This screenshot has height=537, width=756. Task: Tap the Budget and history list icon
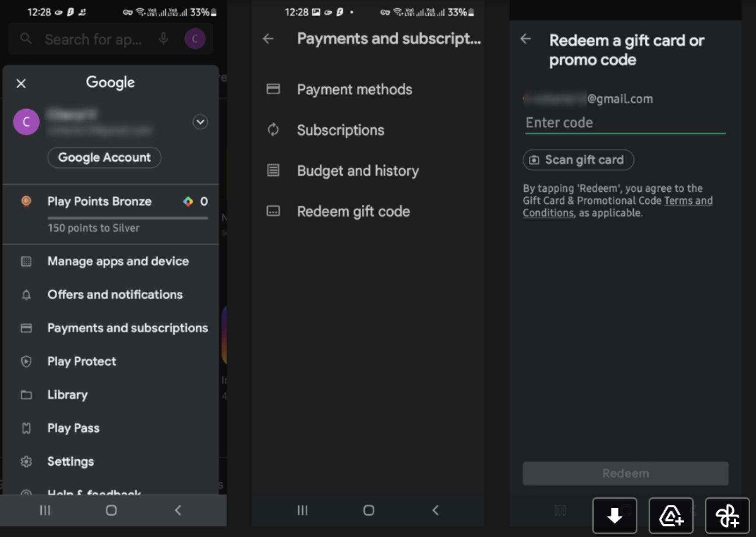point(273,170)
